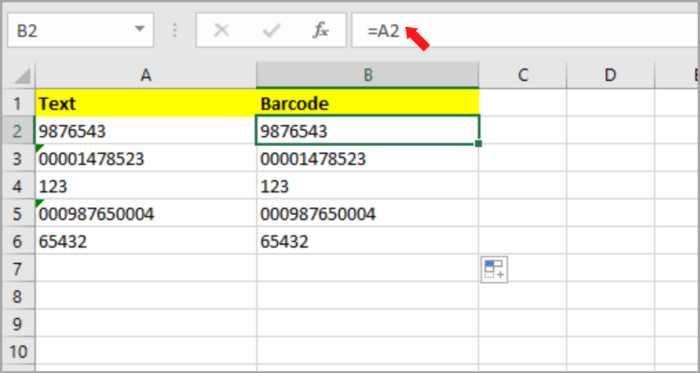Select cell B6 containing 65432
This screenshot has height=373, width=700.
tap(367, 240)
